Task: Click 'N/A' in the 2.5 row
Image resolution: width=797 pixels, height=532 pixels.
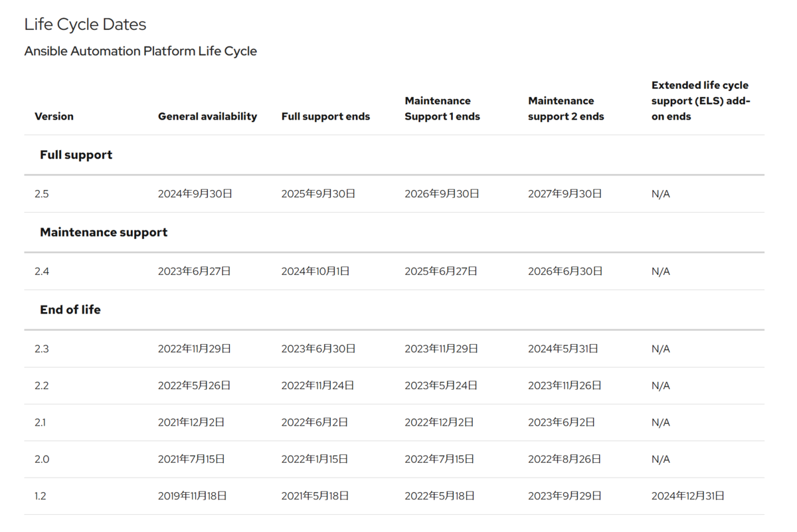Action: [661, 194]
